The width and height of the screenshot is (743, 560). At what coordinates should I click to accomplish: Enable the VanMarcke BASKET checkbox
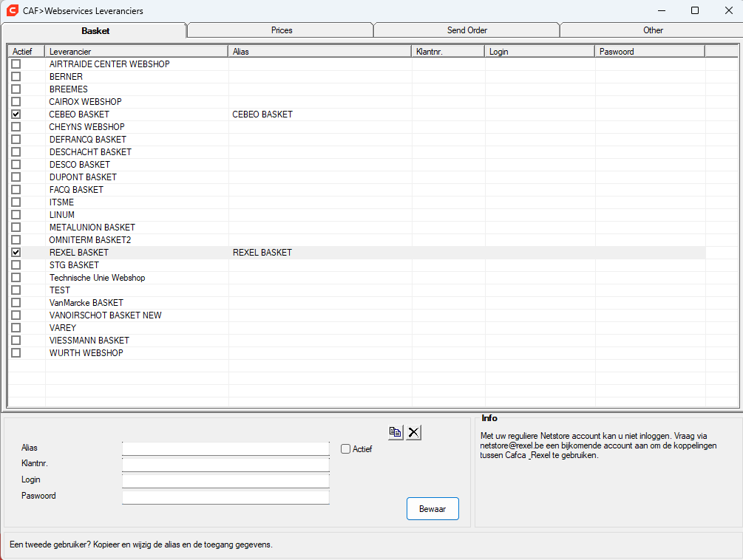(x=16, y=302)
